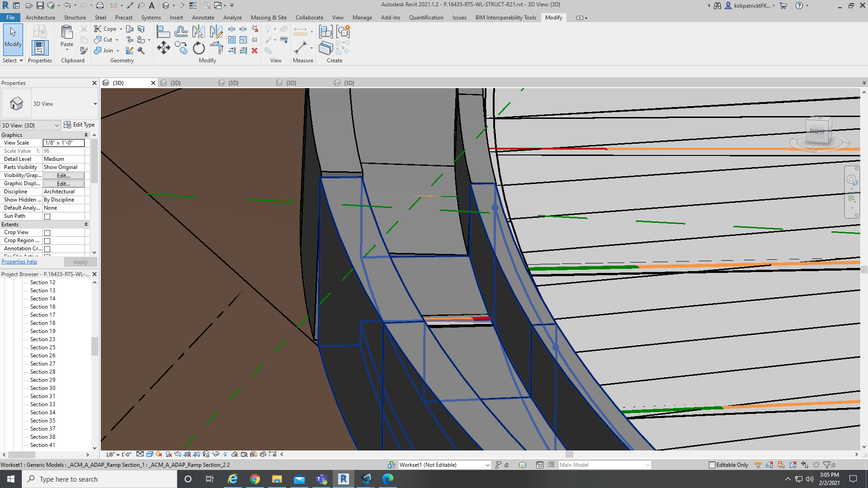The height and width of the screenshot is (488, 868).
Task: Click the red Delete X icon
Action: click(255, 51)
